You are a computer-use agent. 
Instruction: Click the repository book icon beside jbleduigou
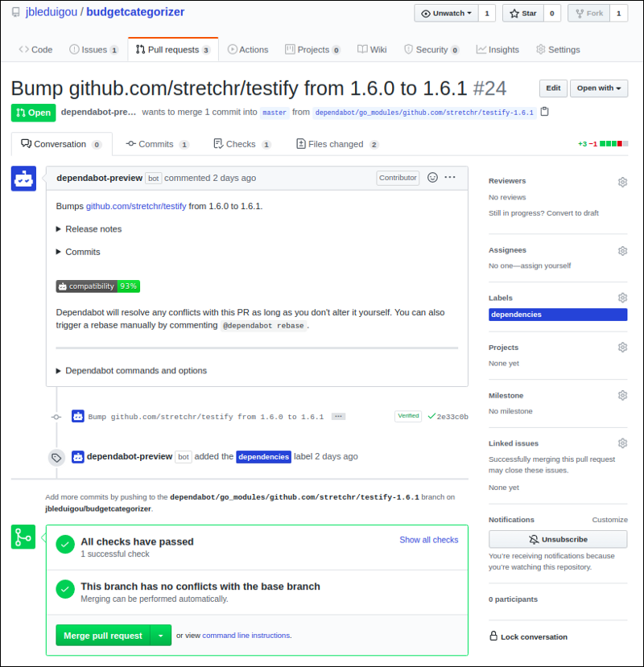click(x=16, y=12)
